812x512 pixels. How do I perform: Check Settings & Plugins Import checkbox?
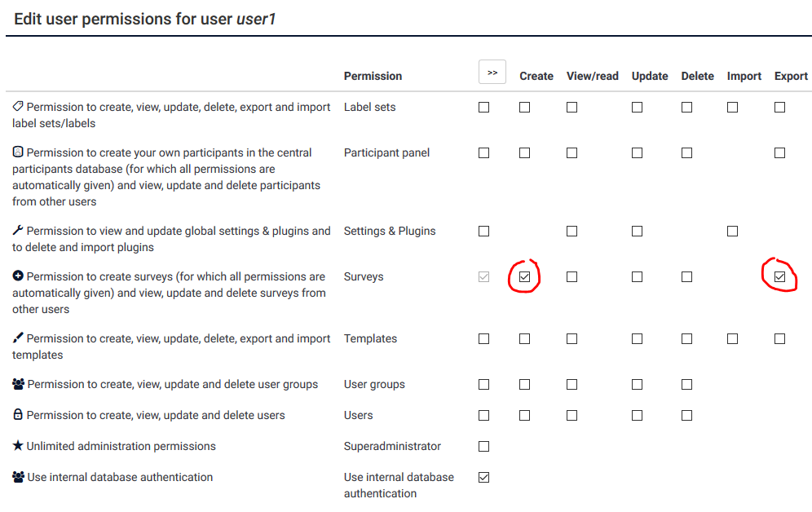tap(732, 232)
